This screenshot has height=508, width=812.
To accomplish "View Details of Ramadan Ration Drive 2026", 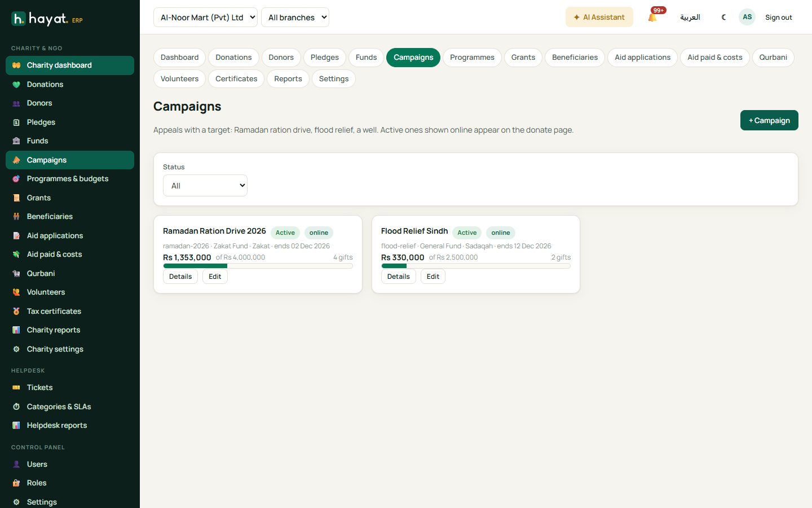I will [180, 277].
